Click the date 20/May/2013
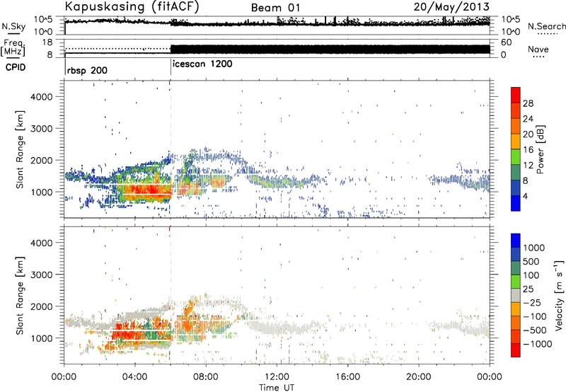Image resolution: width=566 pixels, height=392 pixels. tap(451, 7)
